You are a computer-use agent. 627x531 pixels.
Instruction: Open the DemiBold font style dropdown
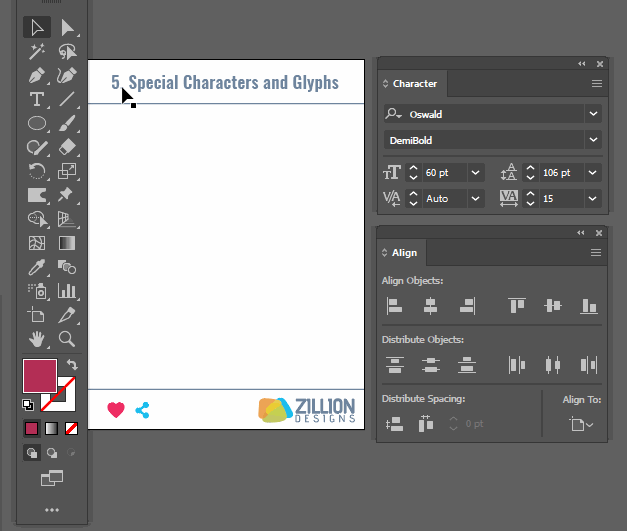coord(594,141)
